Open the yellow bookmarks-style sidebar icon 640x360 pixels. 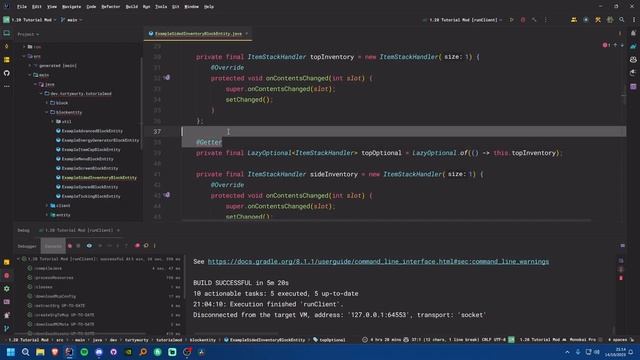7,60
